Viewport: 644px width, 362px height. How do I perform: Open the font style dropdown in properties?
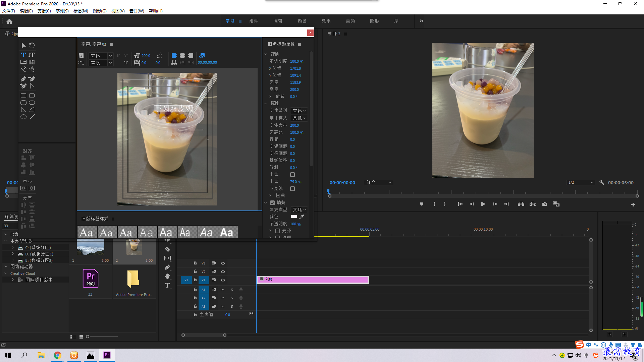point(299,118)
